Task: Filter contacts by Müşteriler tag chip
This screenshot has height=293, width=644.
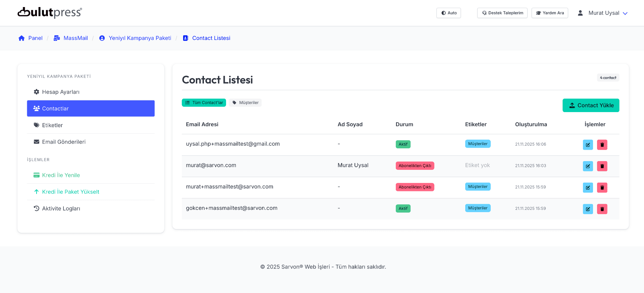Action: (x=245, y=103)
